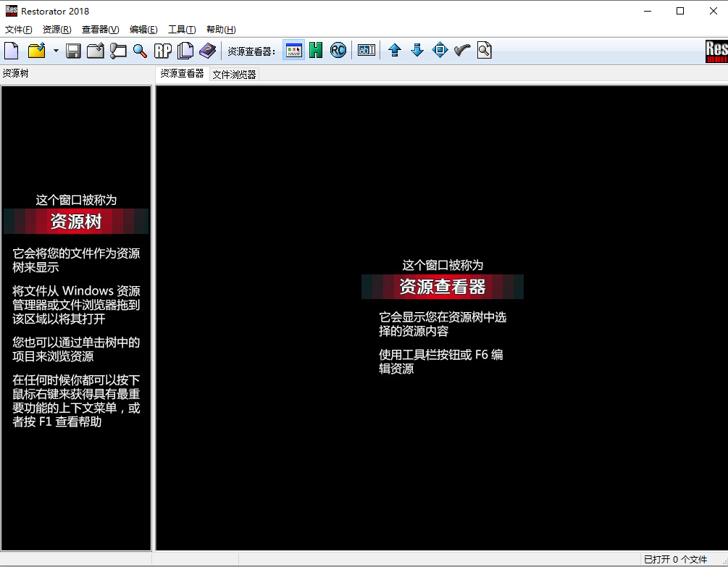Click the 已打开 0 个文件 status text

675,560
